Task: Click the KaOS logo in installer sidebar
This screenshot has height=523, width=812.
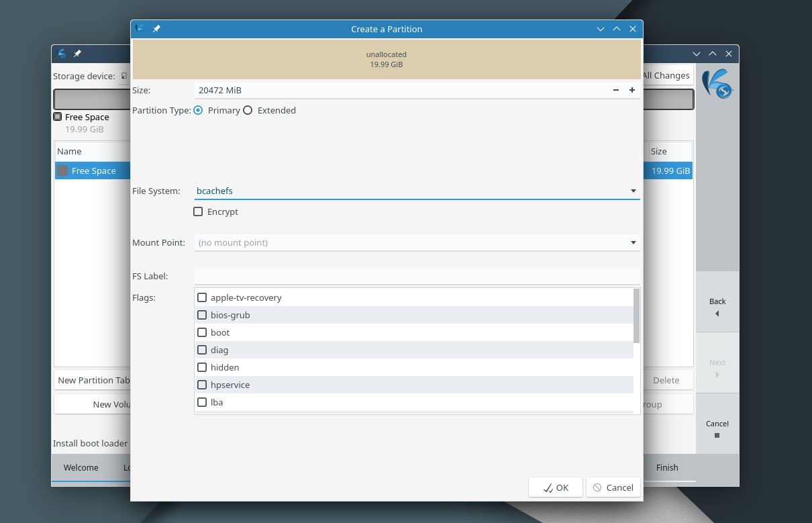Action: (x=717, y=85)
